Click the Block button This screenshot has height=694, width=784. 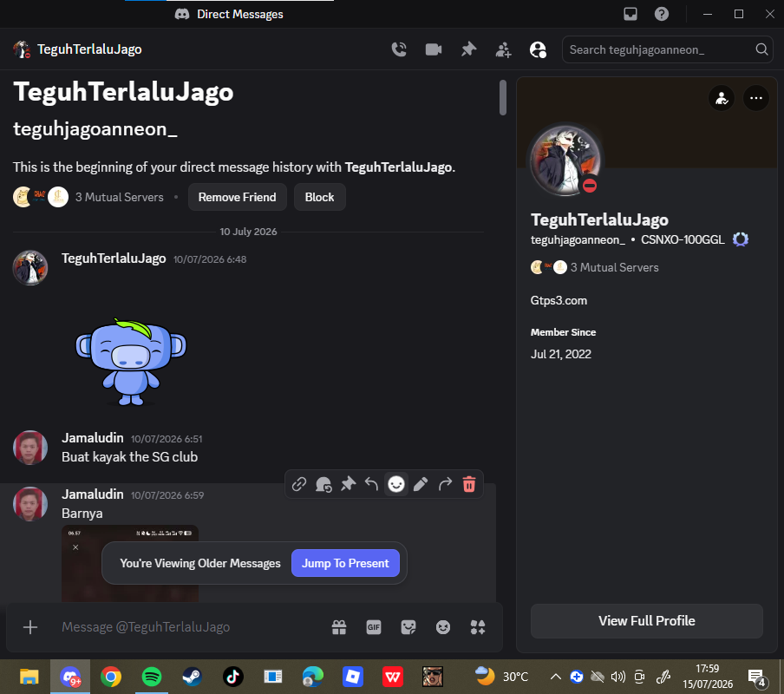(319, 197)
